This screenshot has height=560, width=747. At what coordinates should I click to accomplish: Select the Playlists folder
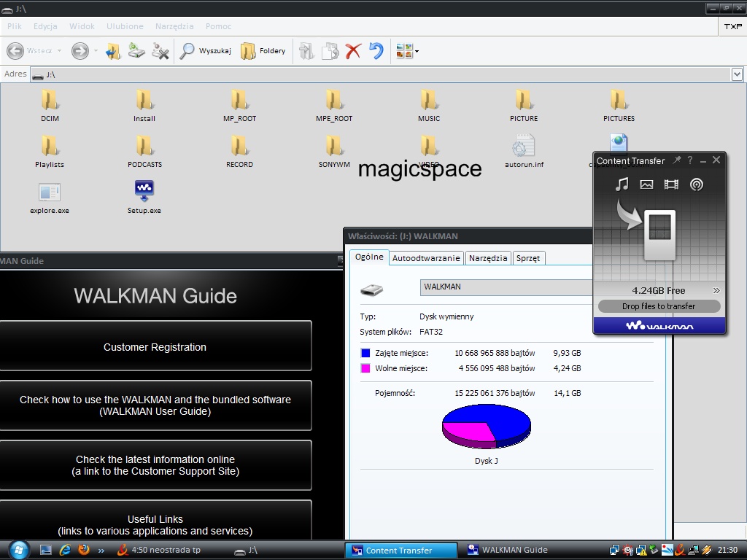point(50,152)
